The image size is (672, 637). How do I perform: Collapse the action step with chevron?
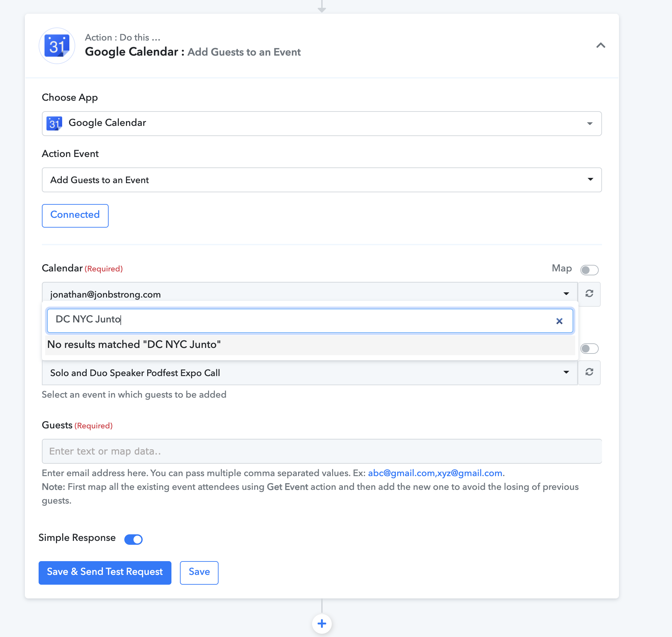(600, 45)
